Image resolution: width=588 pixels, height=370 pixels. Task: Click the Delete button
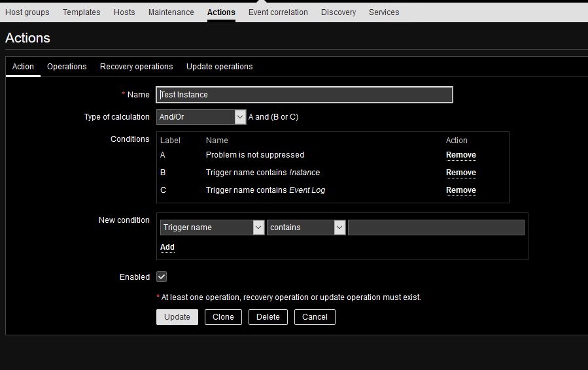coord(268,317)
